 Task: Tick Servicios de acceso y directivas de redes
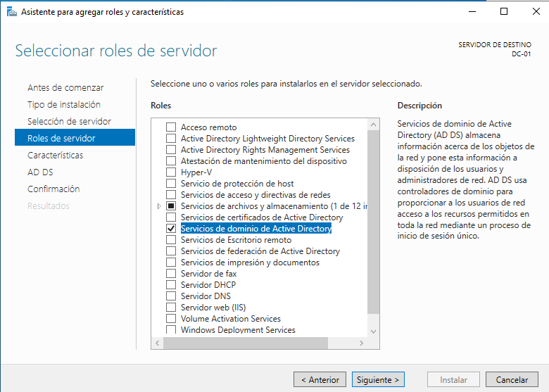point(171,195)
